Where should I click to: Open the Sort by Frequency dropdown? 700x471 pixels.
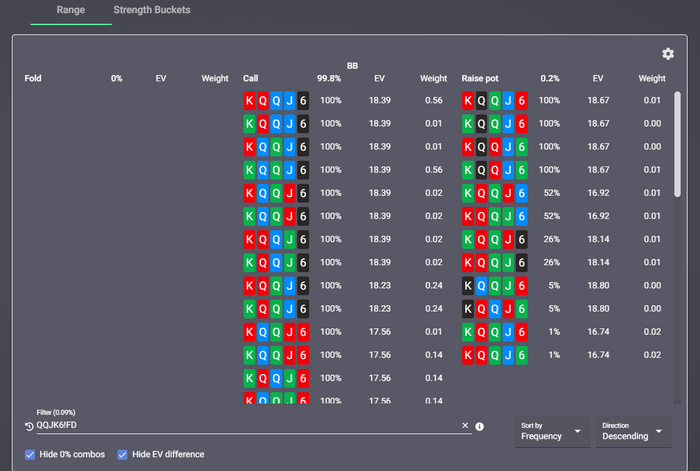point(551,432)
